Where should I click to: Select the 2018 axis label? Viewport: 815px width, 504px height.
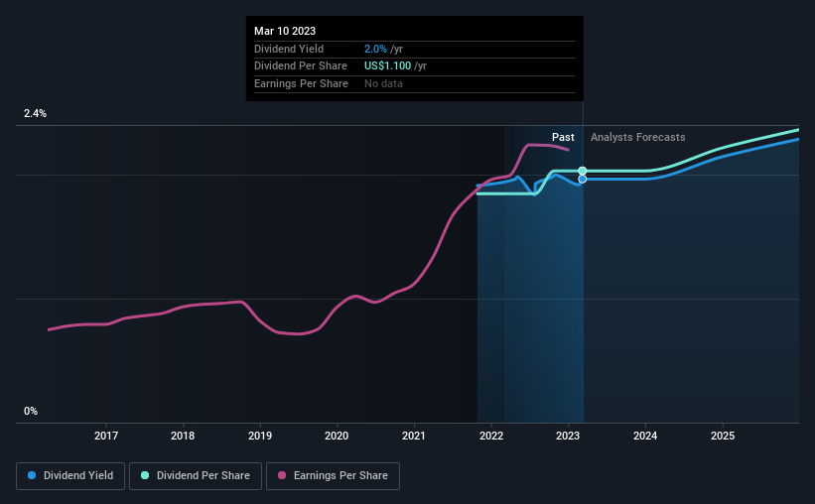(x=183, y=436)
